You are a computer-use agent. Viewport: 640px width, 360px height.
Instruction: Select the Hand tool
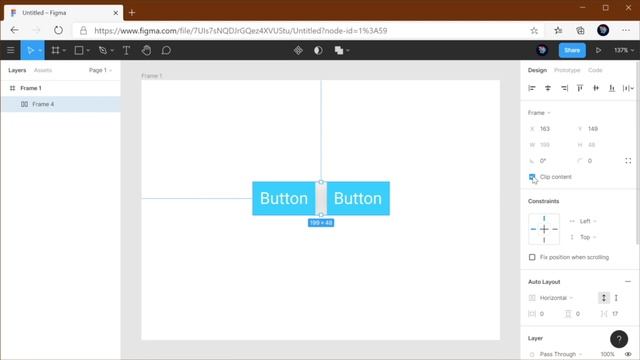click(146, 50)
